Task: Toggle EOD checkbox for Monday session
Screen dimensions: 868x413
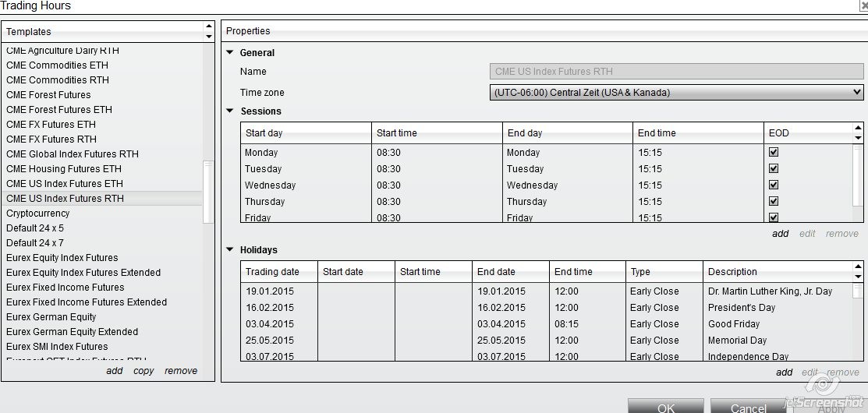Action: click(x=774, y=151)
